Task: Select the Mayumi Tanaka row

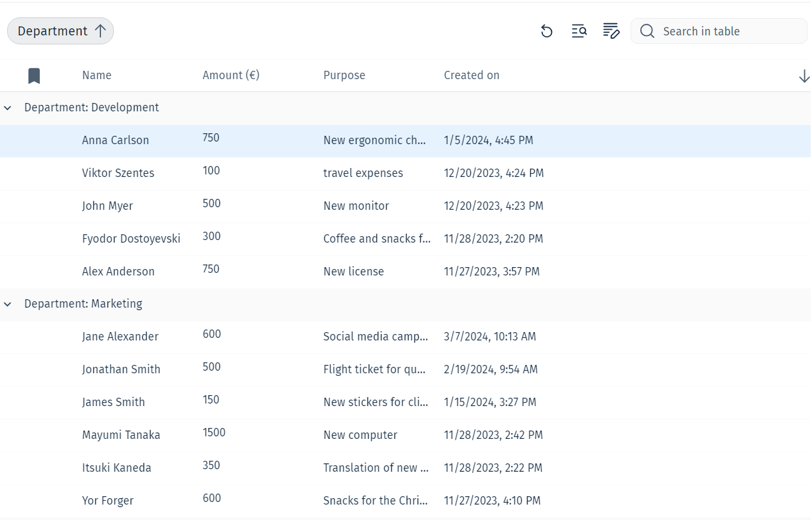Action: (405, 435)
